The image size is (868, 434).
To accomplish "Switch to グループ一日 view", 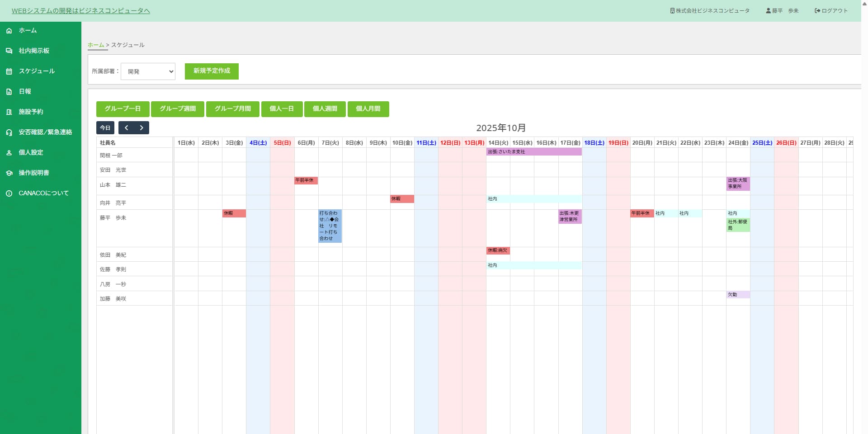I will click(x=123, y=109).
